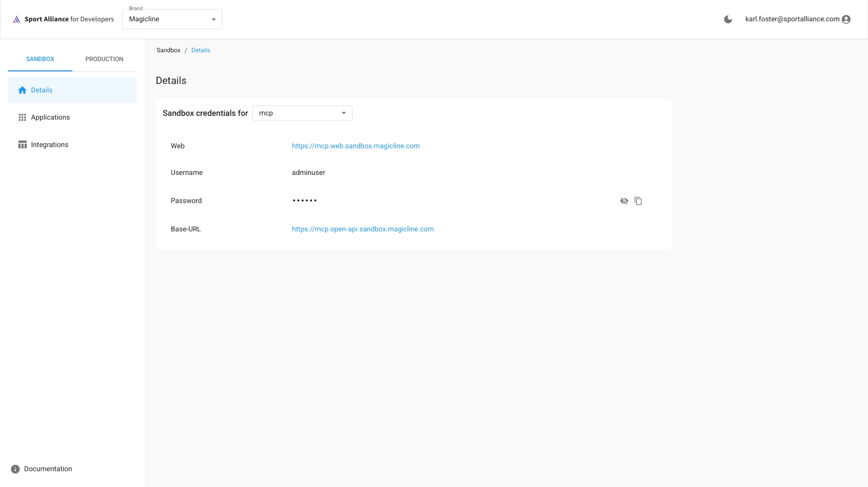Image resolution: width=868 pixels, height=487 pixels.
Task: Click the Base-URL row label
Action: pyautogui.click(x=186, y=229)
